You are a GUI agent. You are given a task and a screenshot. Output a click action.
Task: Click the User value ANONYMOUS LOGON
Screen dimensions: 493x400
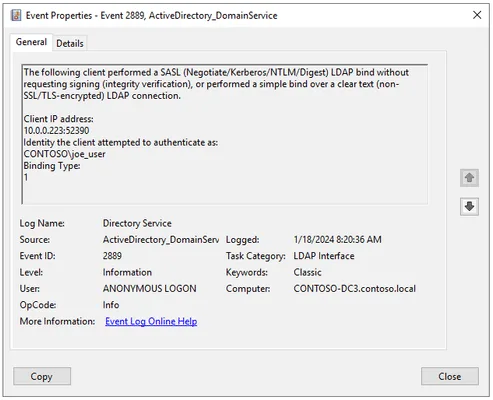click(150, 289)
